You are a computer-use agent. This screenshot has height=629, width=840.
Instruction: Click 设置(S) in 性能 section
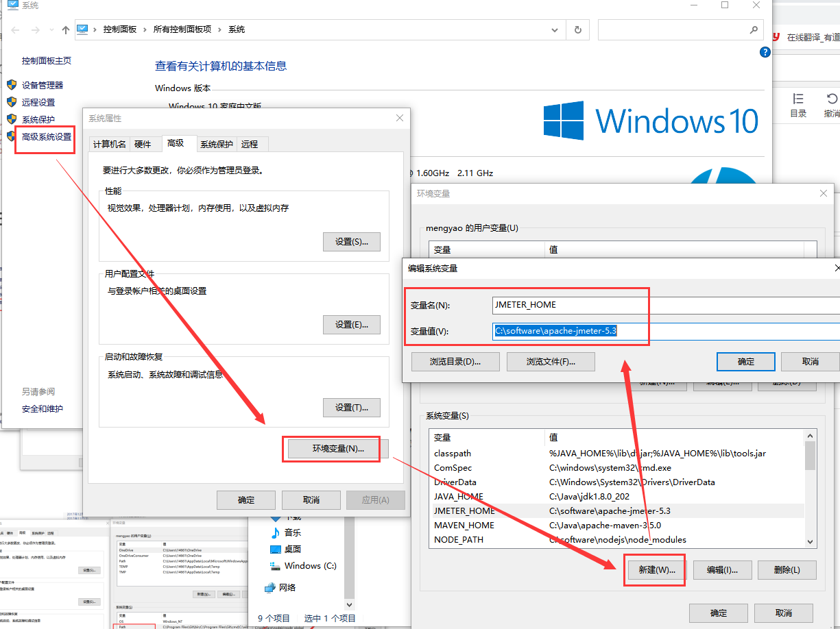click(x=352, y=242)
